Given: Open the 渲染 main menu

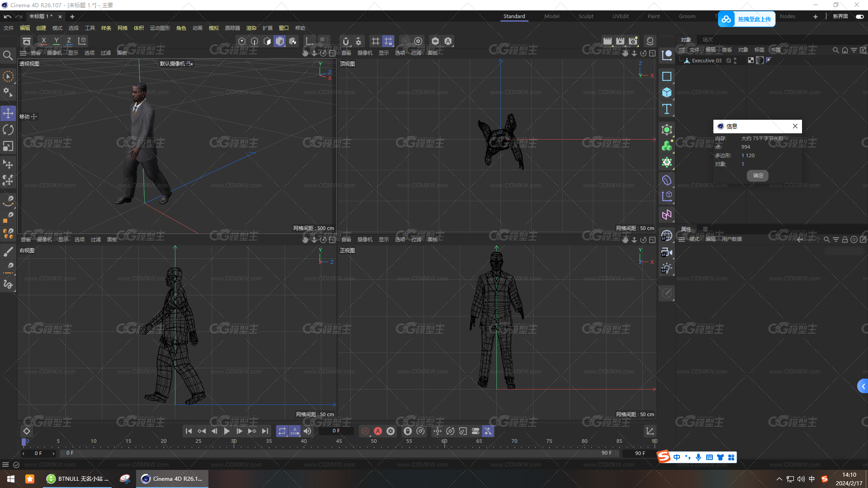Looking at the screenshot, I should (x=251, y=28).
